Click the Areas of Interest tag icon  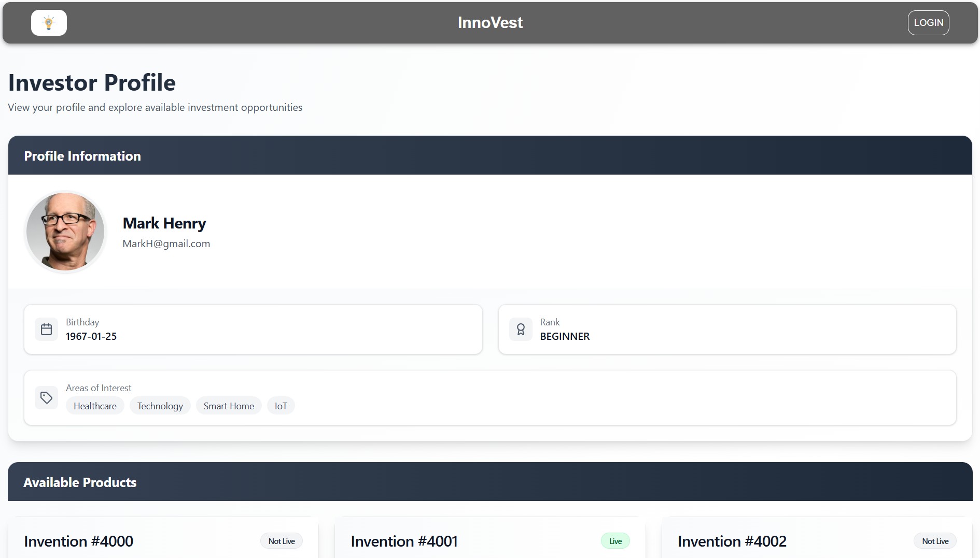[x=46, y=397]
